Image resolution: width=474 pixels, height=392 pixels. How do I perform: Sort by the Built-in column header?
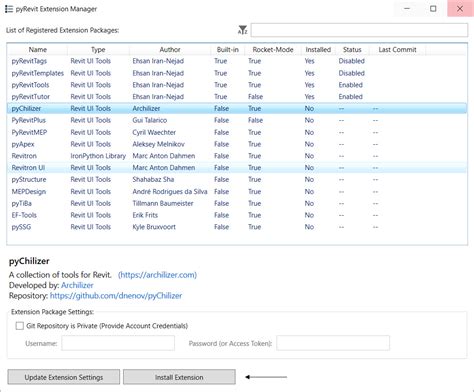point(228,50)
